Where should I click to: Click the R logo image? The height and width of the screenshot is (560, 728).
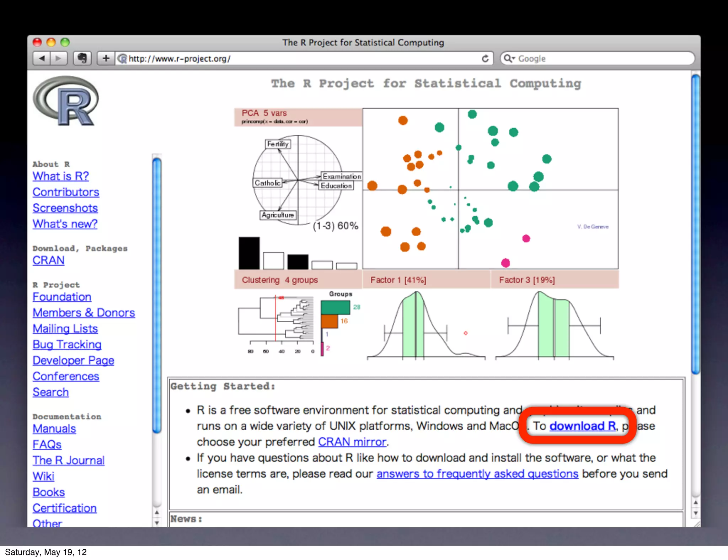tap(66, 101)
